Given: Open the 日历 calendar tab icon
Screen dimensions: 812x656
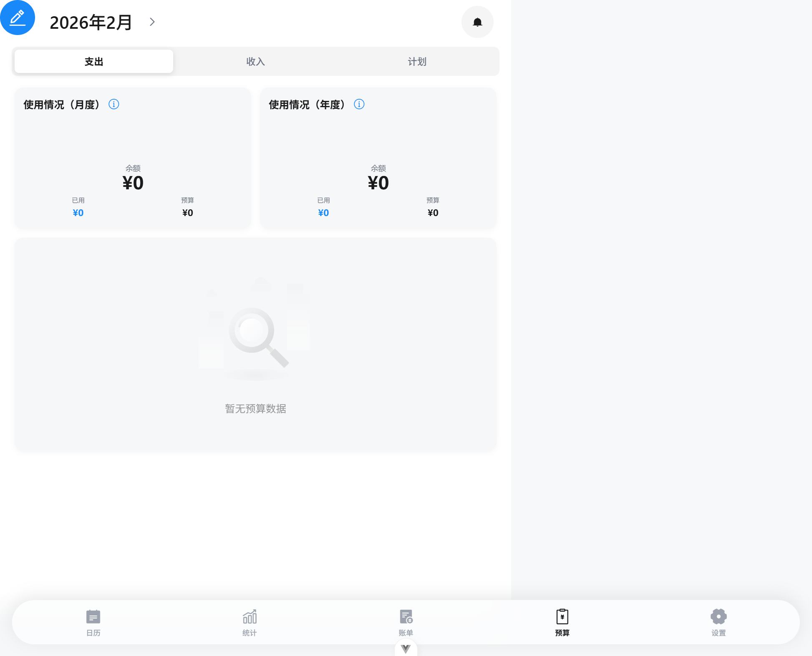Looking at the screenshot, I should tap(93, 617).
